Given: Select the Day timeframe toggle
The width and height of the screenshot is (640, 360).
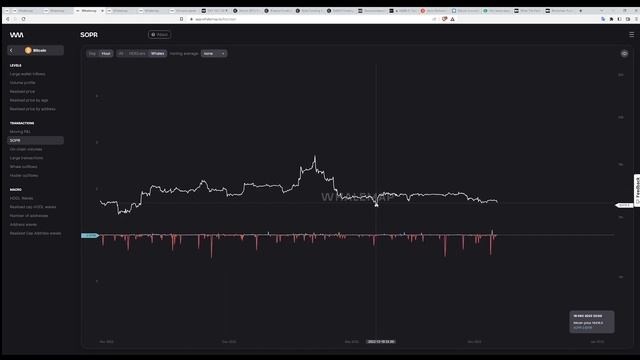Looking at the screenshot, I should [92, 53].
